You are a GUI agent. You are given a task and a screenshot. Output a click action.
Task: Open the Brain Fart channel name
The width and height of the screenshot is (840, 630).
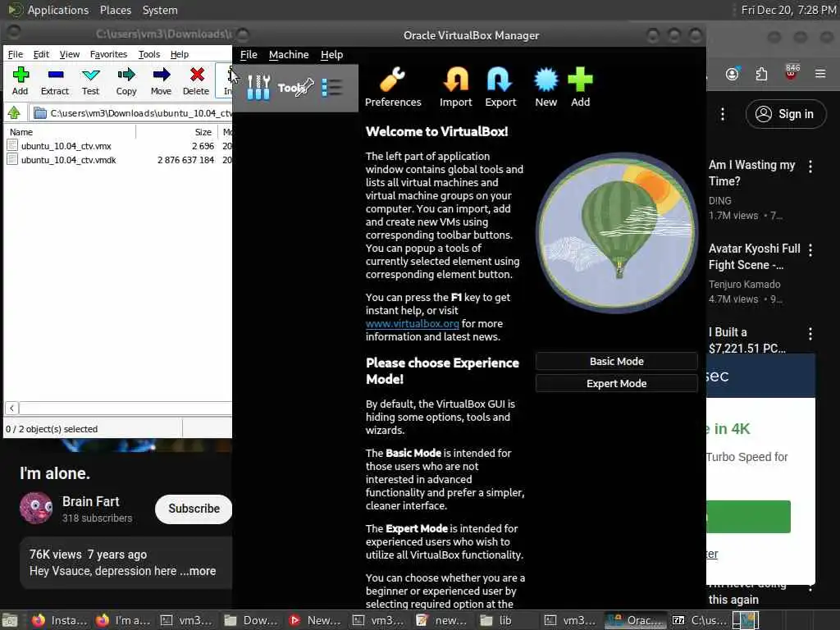[x=90, y=502]
